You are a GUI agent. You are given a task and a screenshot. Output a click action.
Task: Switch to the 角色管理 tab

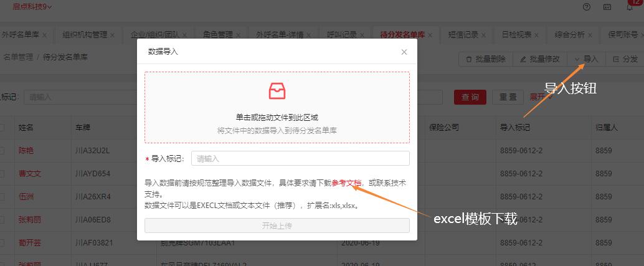(218, 35)
